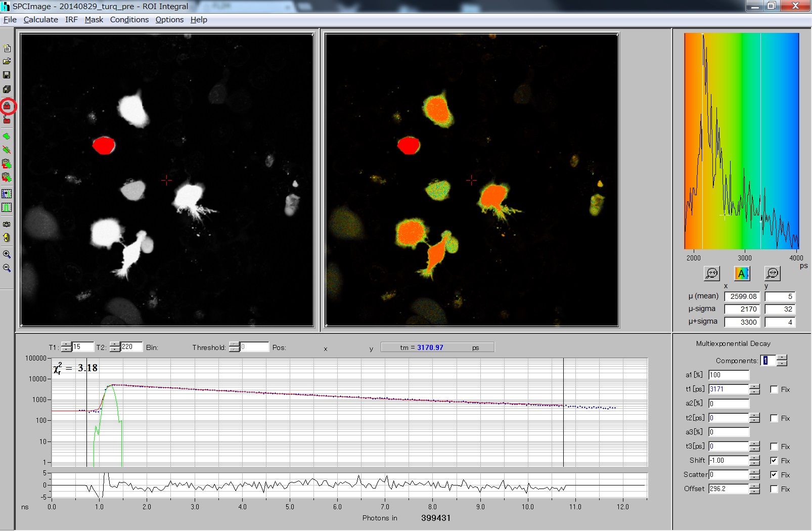The height and width of the screenshot is (531, 812).
Task: Click the t3[ps] spinner arrows
Action: (x=755, y=447)
